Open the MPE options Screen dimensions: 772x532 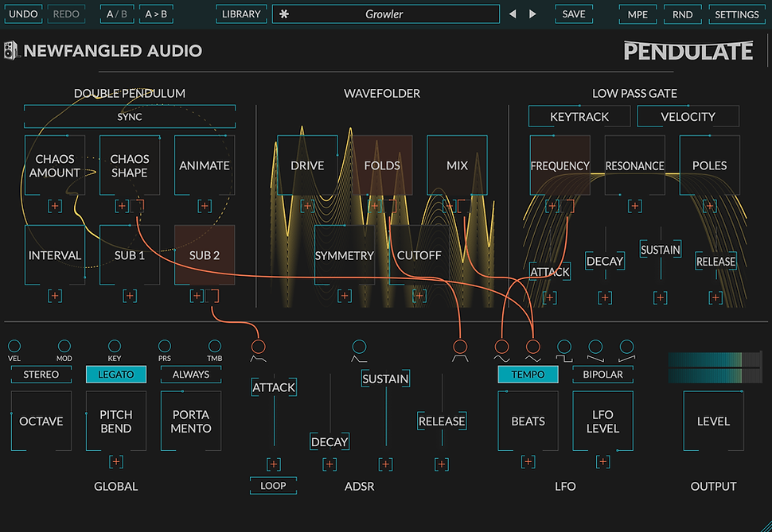click(637, 14)
